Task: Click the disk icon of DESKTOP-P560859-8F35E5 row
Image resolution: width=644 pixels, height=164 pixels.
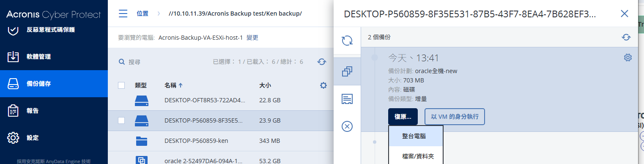Action: (142, 121)
